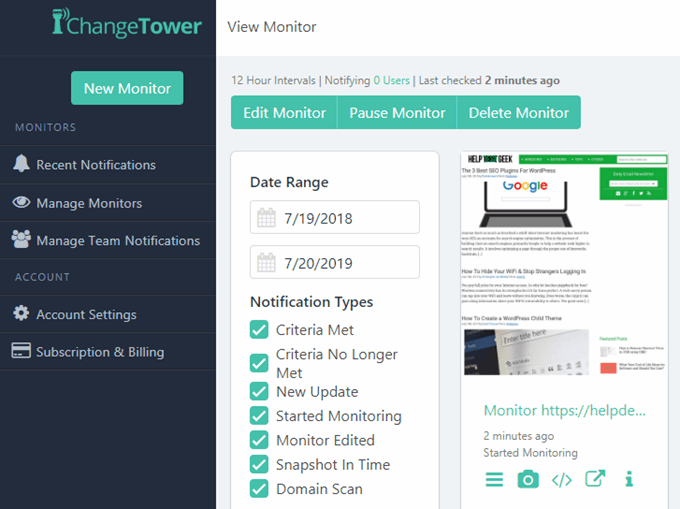The image size is (680, 509).
Task: Open the Monitor https://helpde... link
Action: [x=565, y=410]
